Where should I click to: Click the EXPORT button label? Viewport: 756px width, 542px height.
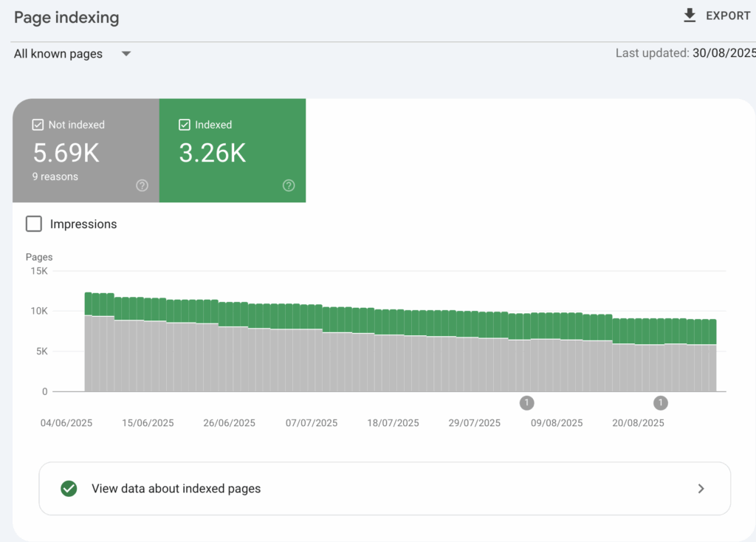727,16
